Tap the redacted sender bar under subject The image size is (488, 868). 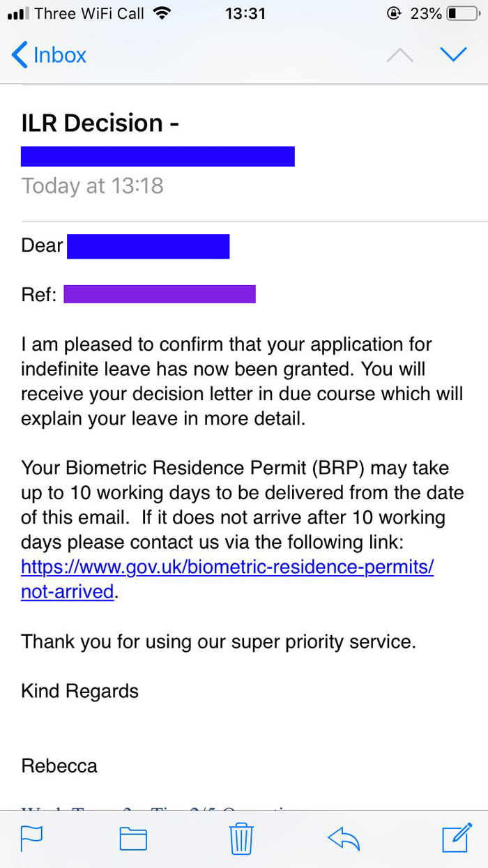coord(158,156)
